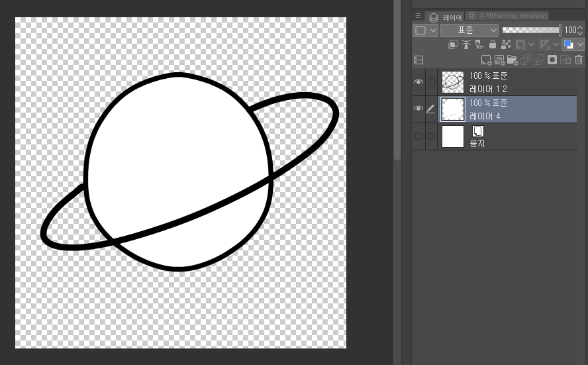Viewport: 588px width, 365px height.
Task: Click the paper icon on 용지 layer
Action: click(477, 131)
